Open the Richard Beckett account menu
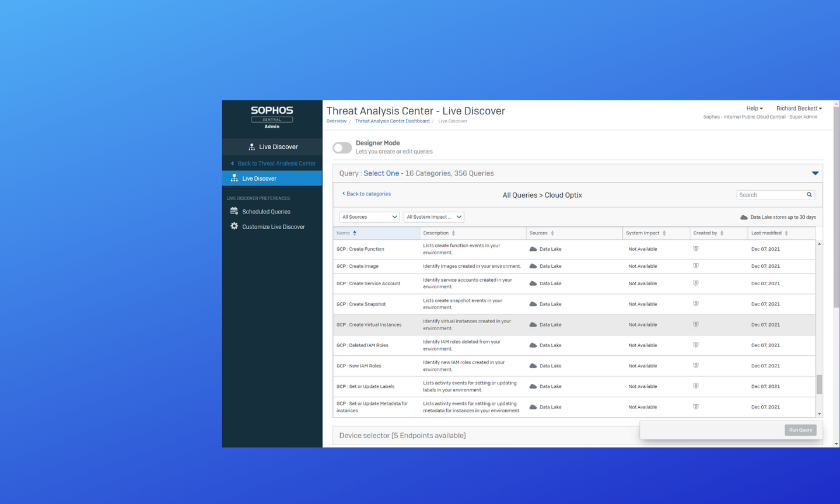Viewport: 840px width, 504px height. (799, 108)
